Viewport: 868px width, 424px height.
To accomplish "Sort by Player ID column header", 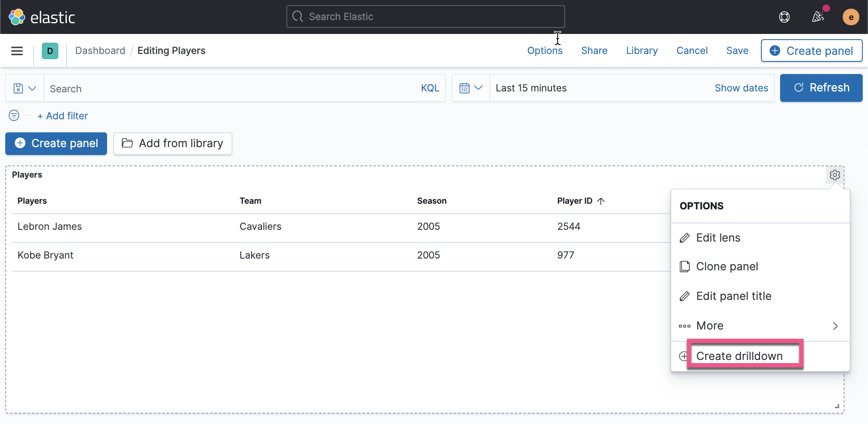I will tap(581, 201).
